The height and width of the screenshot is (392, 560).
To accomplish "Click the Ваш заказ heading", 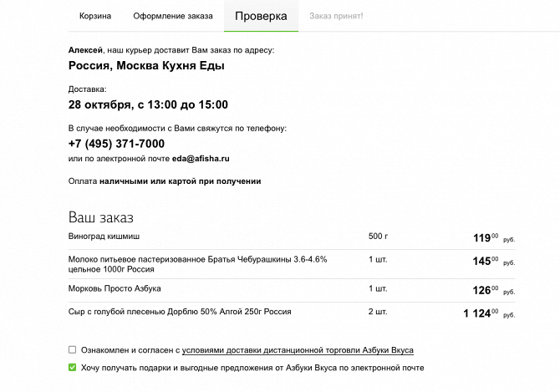I will tap(100, 217).
